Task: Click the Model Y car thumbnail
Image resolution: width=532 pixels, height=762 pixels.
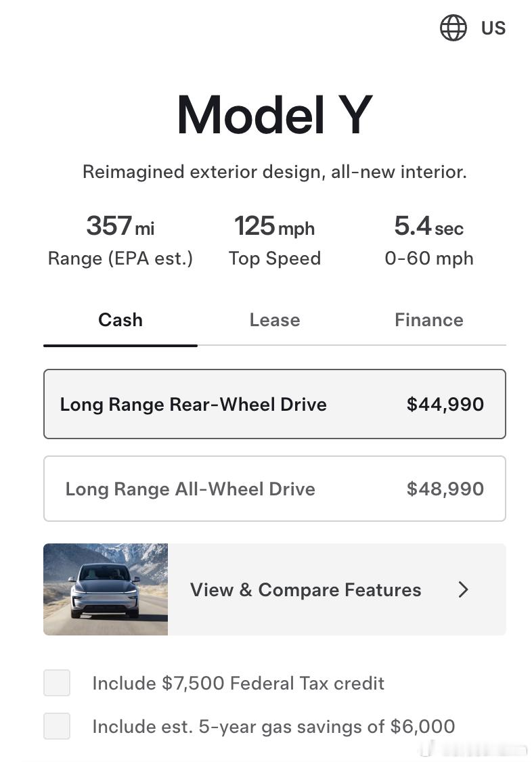Action: (x=106, y=589)
